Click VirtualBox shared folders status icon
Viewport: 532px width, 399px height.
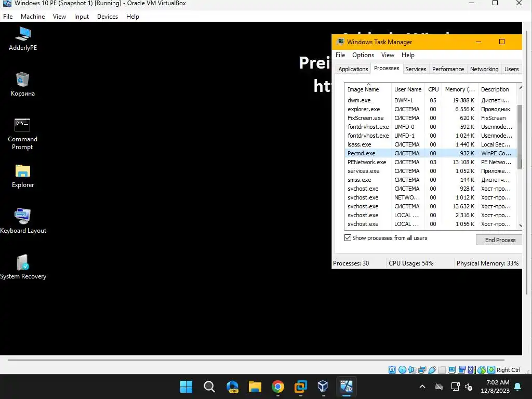(x=442, y=370)
